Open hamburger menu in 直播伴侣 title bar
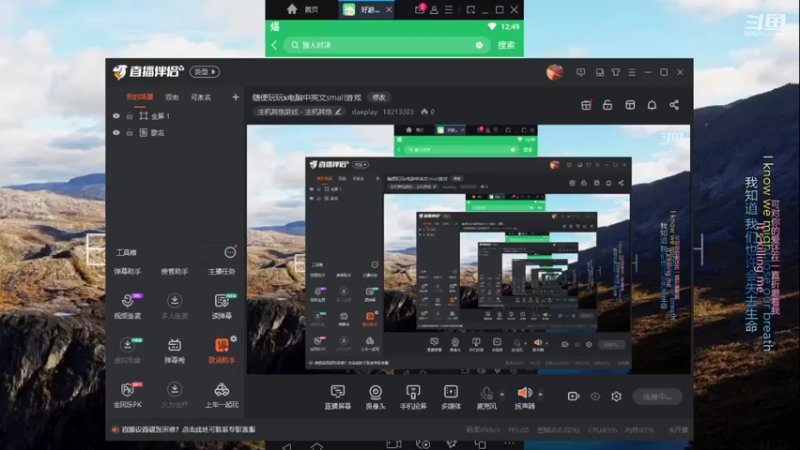The width and height of the screenshot is (800, 450). pyautogui.click(x=632, y=72)
